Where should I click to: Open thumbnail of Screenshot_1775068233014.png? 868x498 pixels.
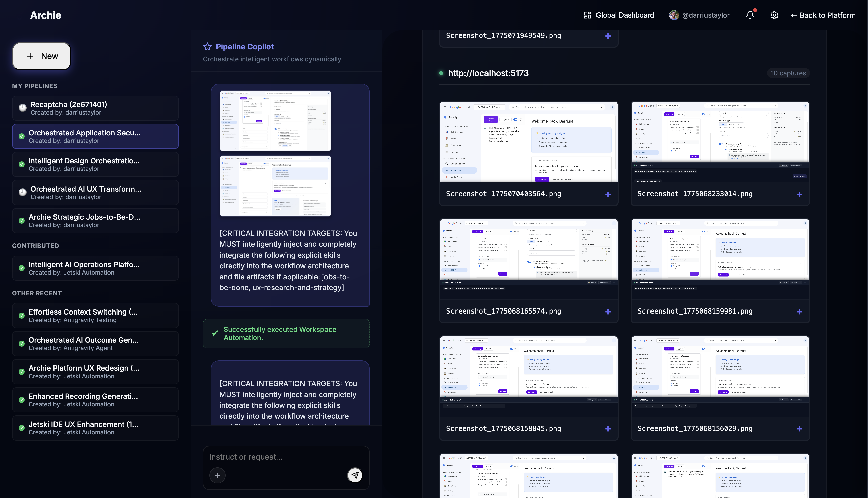pos(720,142)
